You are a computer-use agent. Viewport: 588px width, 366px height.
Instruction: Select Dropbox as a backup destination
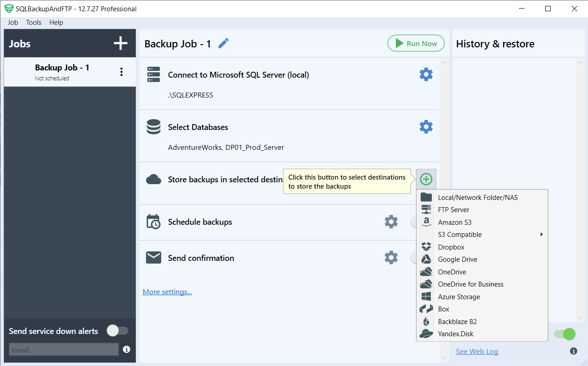(x=451, y=247)
